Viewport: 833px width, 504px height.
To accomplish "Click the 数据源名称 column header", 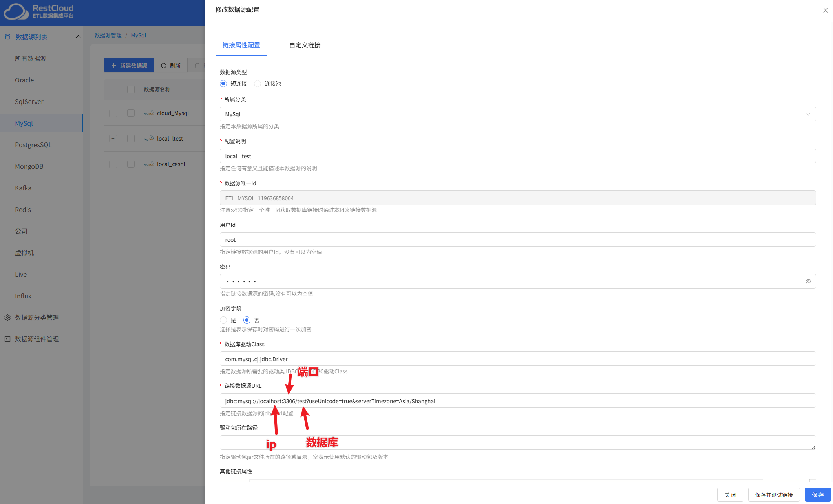I will (x=157, y=89).
